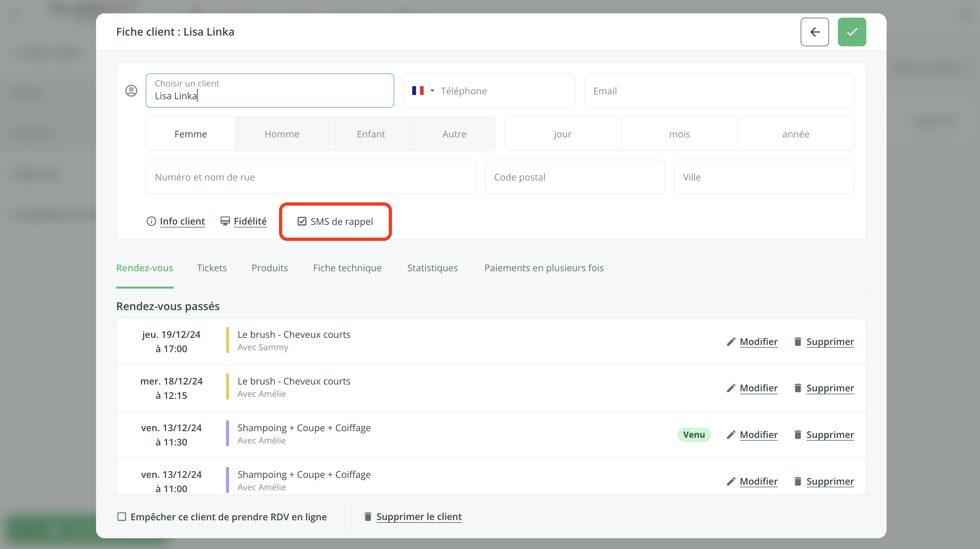This screenshot has height=549, width=980.
Task: Click the Email input field
Action: (718, 91)
